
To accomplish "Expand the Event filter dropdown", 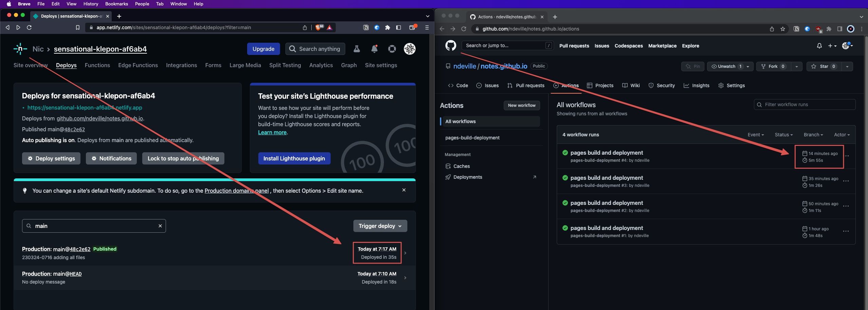I will point(756,135).
